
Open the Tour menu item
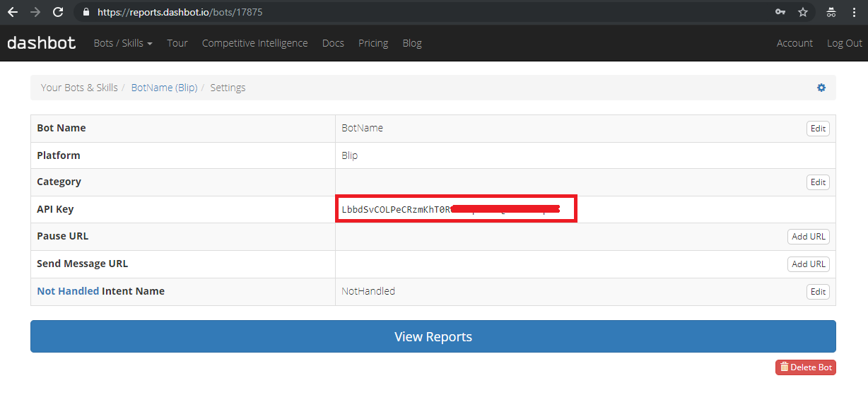pos(177,43)
